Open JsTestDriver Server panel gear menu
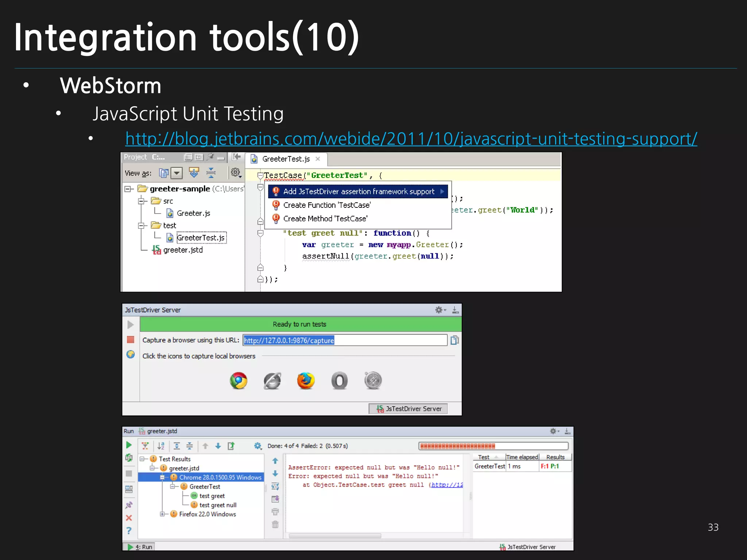The image size is (747, 560). [x=440, y=310]
